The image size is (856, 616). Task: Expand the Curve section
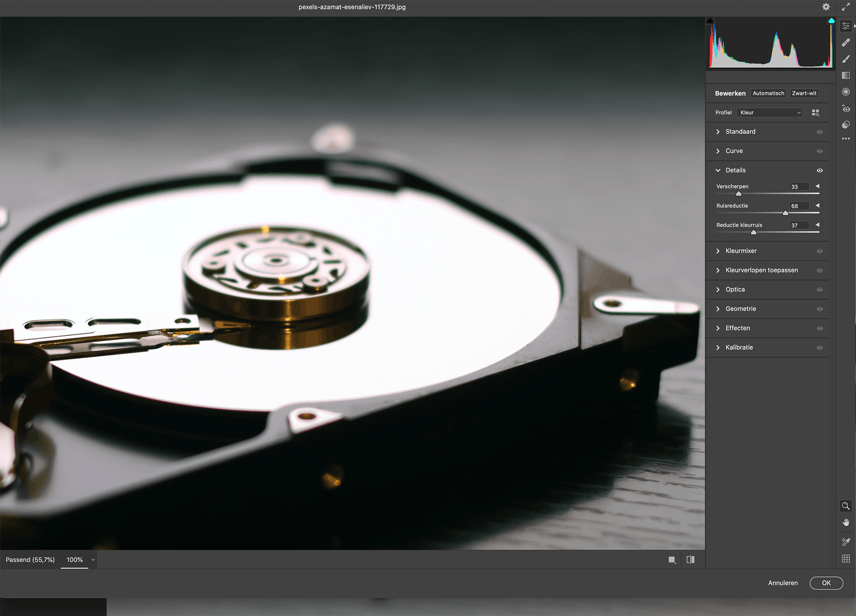click(x=734, y=151)
